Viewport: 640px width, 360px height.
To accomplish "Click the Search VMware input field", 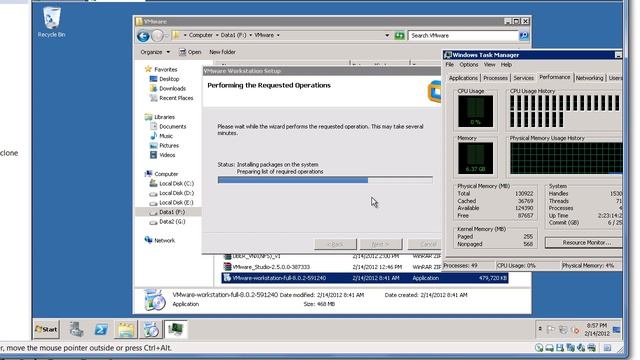I will click(463, 36).
